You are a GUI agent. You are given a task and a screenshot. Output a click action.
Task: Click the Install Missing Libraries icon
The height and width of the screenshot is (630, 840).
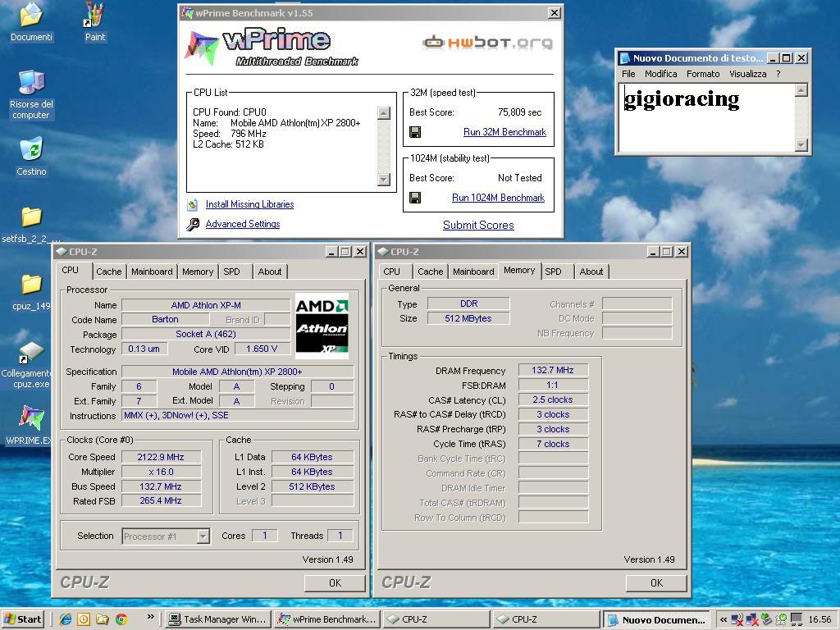pos(192,204)
